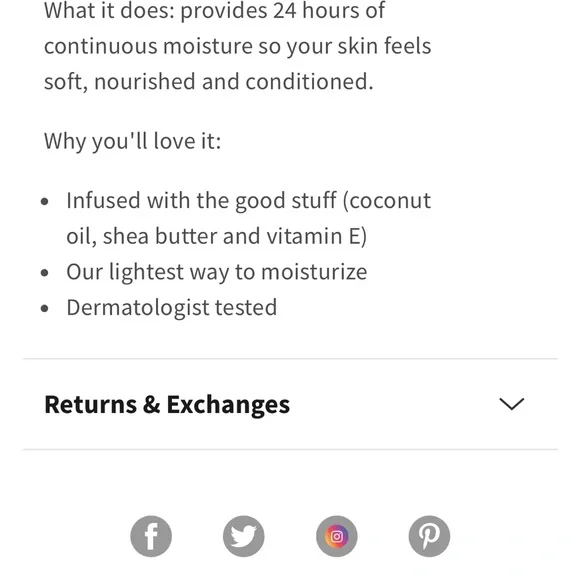This screenshot has width=580, height=580.
Task: Open the Twitter bird icon
Action: (x=244, y=536)
